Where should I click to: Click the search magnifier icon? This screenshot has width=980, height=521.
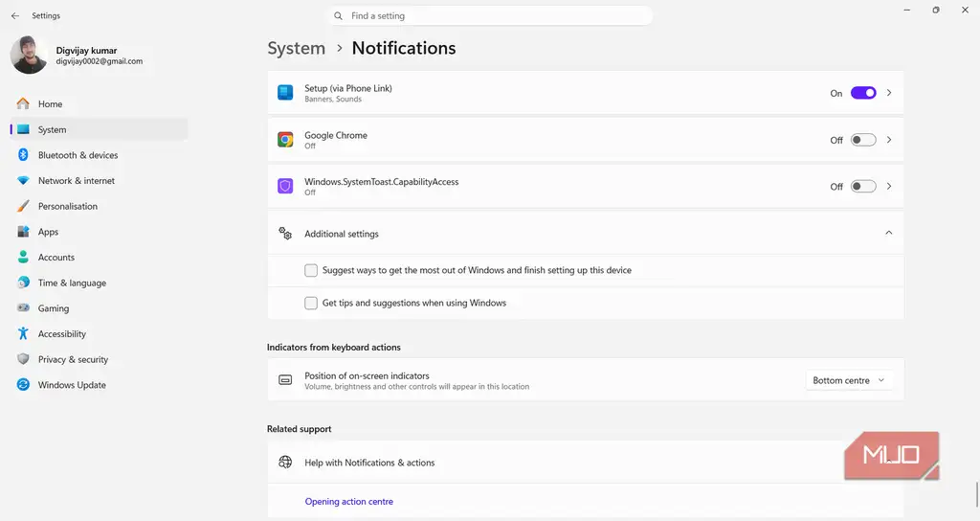click(338, 15)
